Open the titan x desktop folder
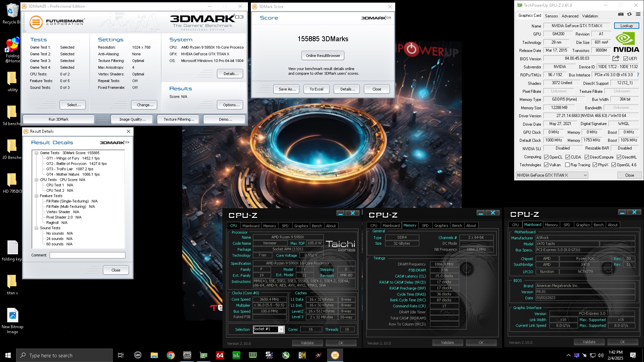Image resolution: width=644 pixels, height=362 pixels. point(12,285)
